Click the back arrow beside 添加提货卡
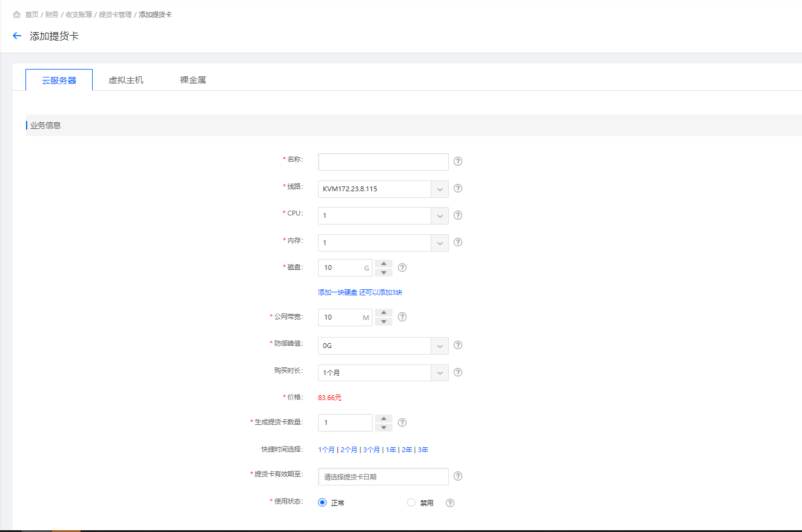The width and height of the screenshot is (802, 532). [x=17, y=36]
